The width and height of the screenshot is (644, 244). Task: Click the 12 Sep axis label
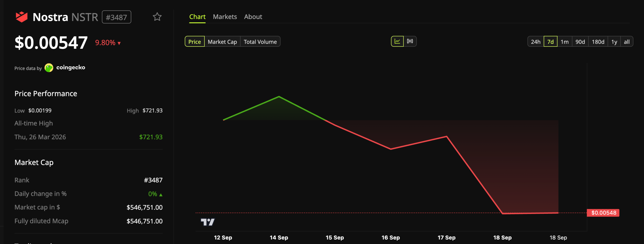tap(223, 237)
